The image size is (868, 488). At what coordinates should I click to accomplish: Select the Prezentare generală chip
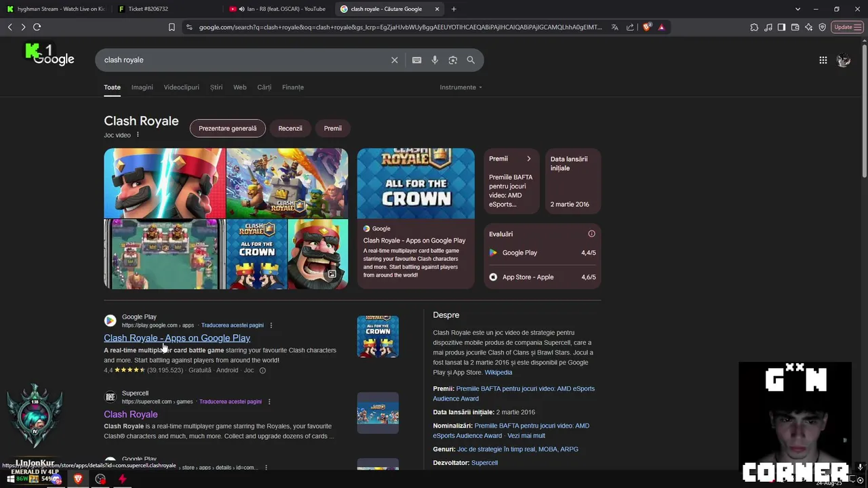[227, 128]
